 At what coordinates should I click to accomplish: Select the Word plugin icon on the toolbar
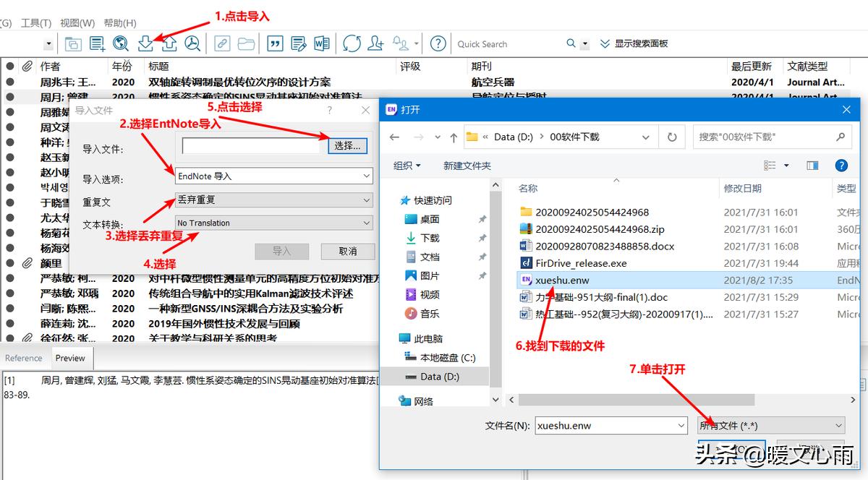(x=323, y=43)
